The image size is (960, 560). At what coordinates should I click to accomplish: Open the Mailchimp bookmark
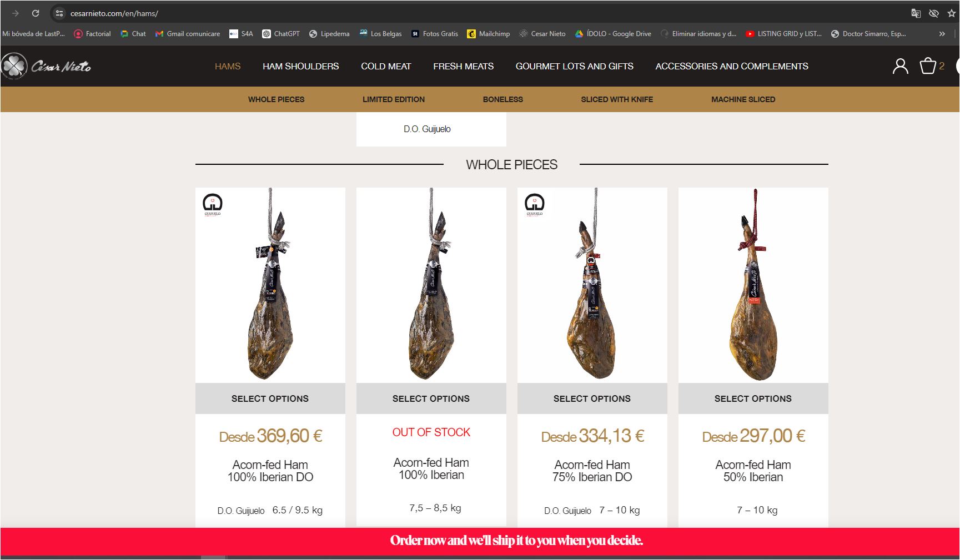489,34
